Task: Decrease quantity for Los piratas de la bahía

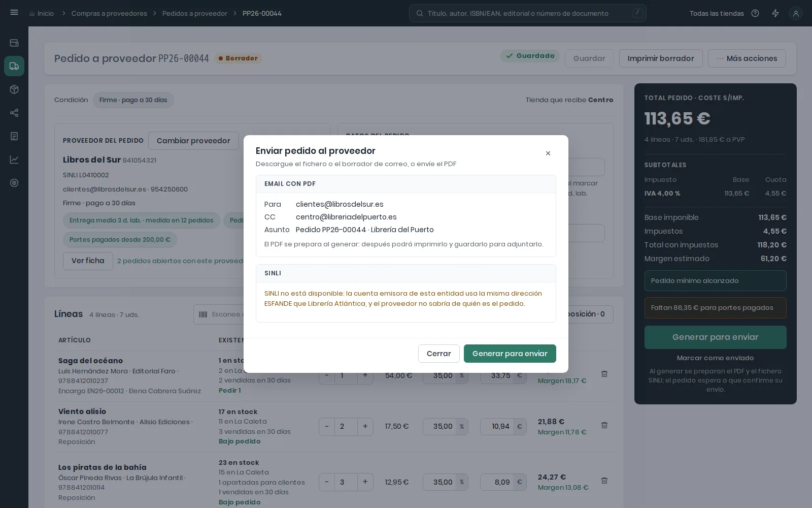Action: (x=327, y=482)
